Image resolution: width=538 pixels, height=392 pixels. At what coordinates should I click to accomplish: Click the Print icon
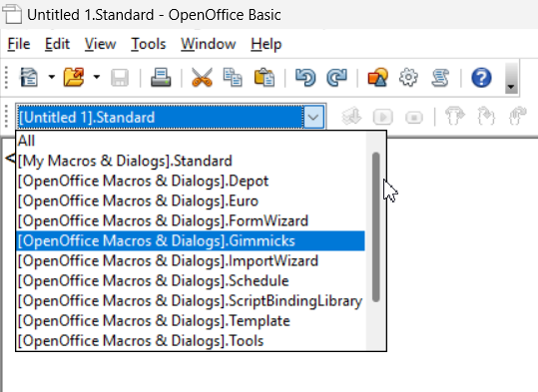pos(161,77)
